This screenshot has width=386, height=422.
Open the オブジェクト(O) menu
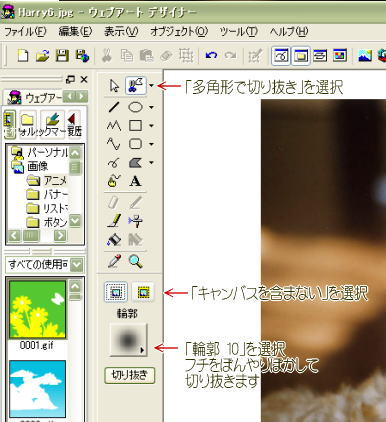[179, 32]
